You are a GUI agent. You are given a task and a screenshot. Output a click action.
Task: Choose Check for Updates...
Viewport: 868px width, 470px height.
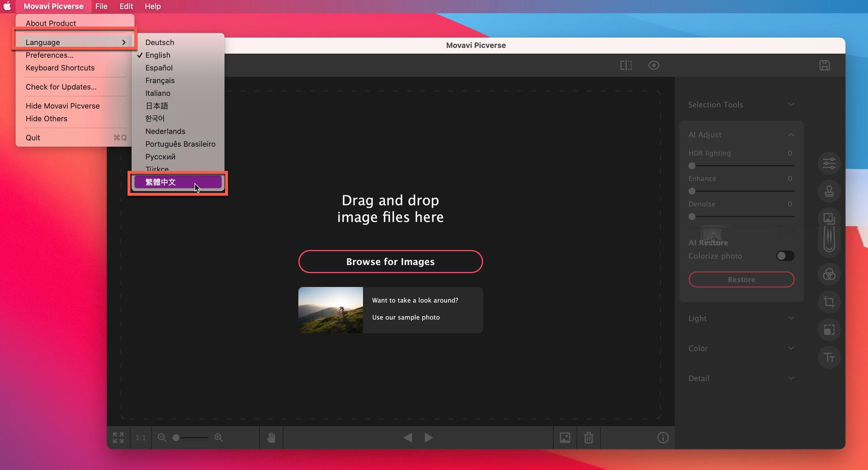(x=75, y=87)
